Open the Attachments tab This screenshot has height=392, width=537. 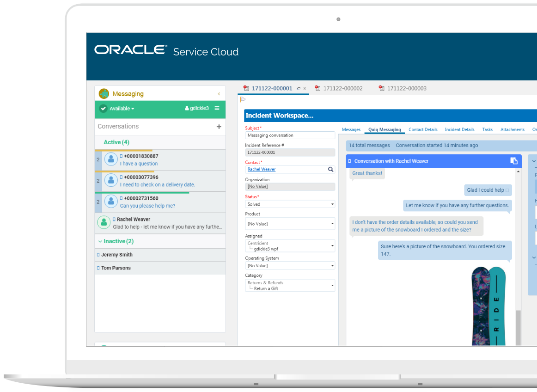tap(513, 129)
